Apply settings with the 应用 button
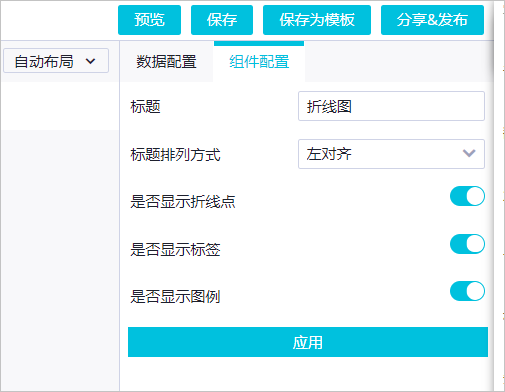 coord(308,342)
